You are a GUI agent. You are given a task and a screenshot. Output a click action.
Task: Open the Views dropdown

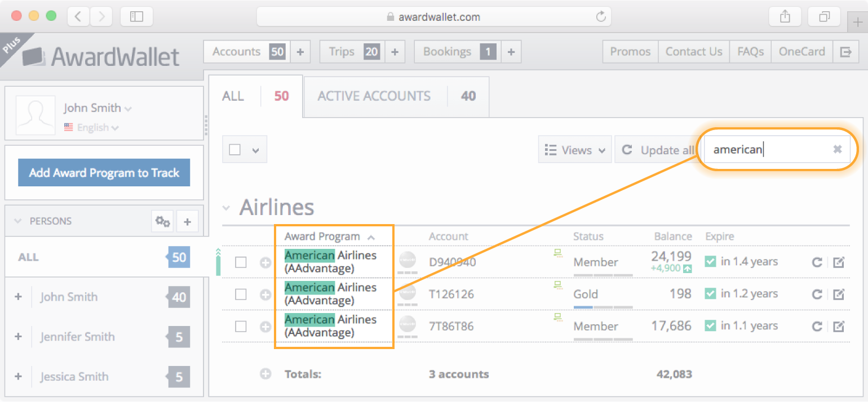pyautogui.click(x=575, y=150)
